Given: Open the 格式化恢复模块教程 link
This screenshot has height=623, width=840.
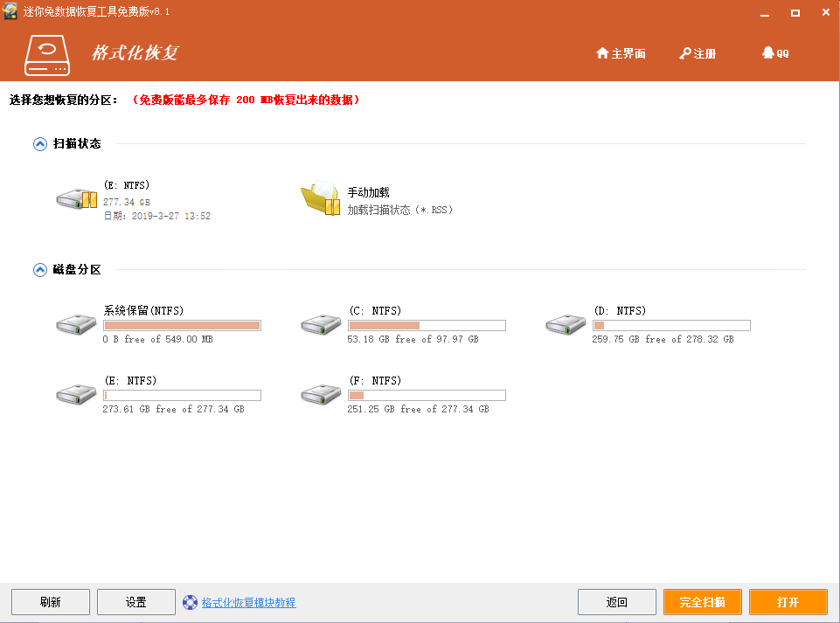Looking at the screenshot, I should pyautogui.click(x=248, y=603).
